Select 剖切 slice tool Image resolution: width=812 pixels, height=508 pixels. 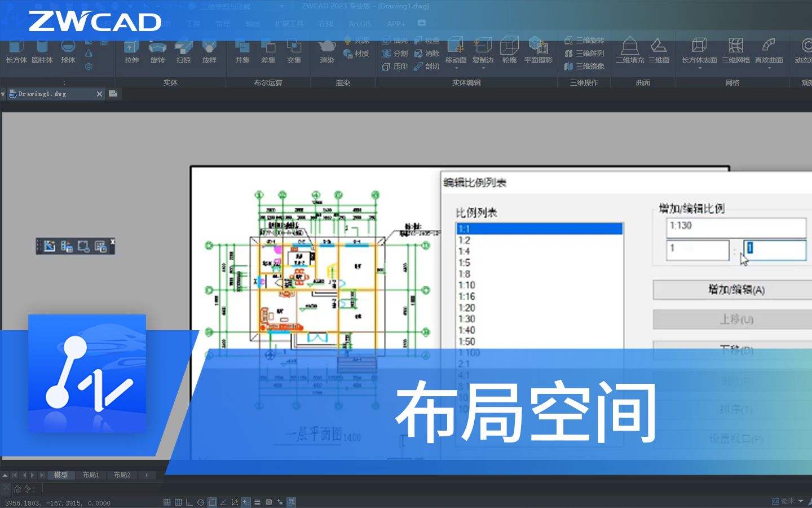[427, 67]
